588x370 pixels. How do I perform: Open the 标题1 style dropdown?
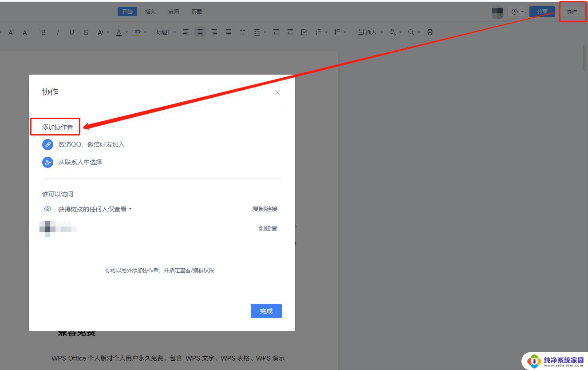[x=166, y=32]
